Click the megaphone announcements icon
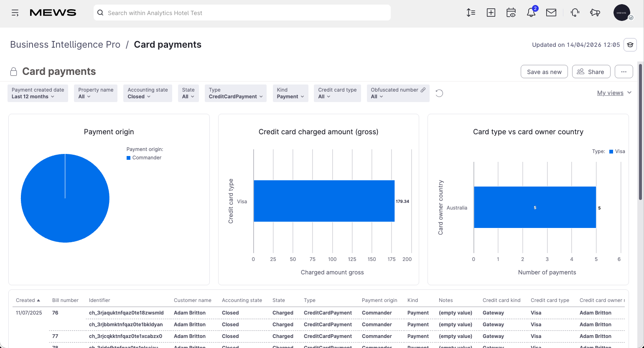 click(x=595, y=13)
